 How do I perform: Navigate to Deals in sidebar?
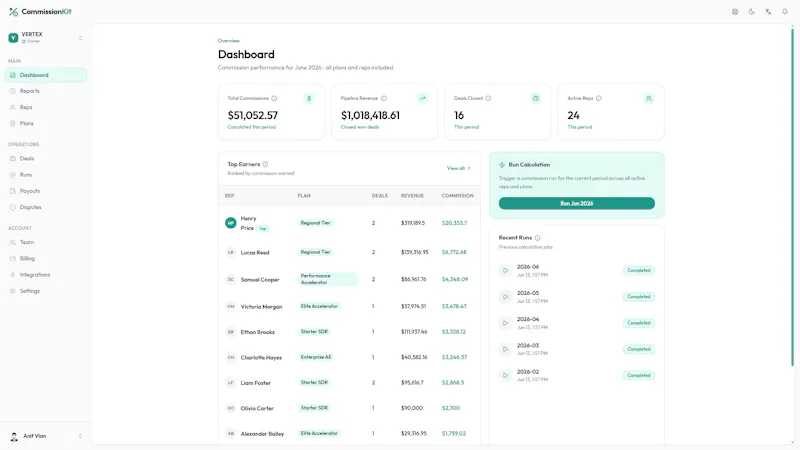click(x=45, y=159)
